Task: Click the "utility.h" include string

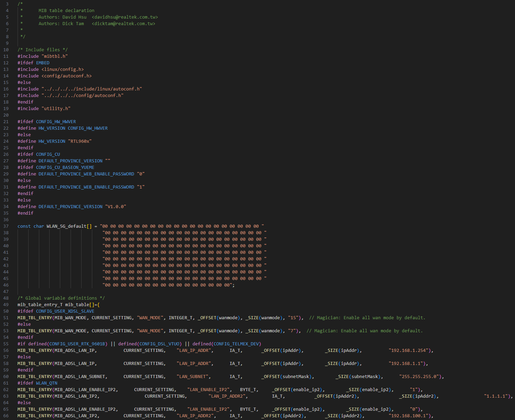Action: [56, 108]
